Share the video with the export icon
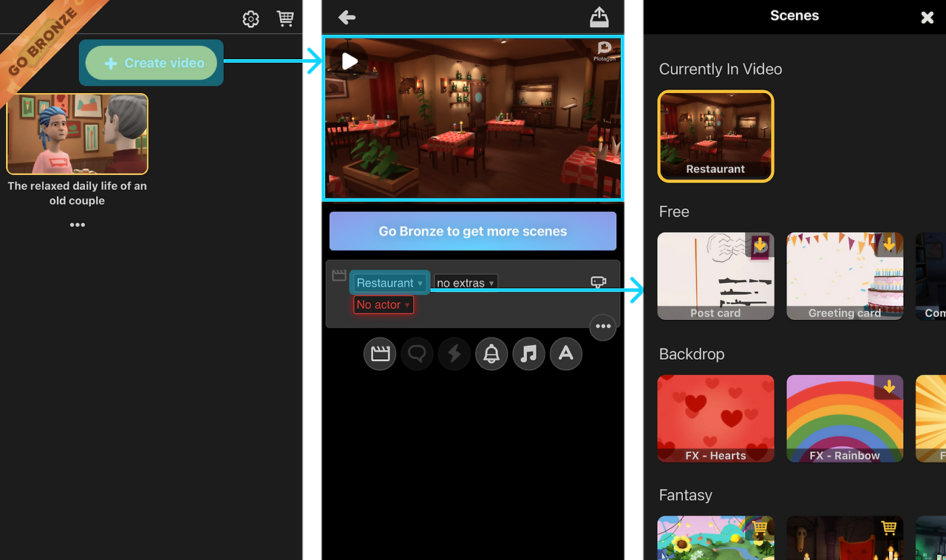Screen dimensions: 946x560 (x=599, y=17)
